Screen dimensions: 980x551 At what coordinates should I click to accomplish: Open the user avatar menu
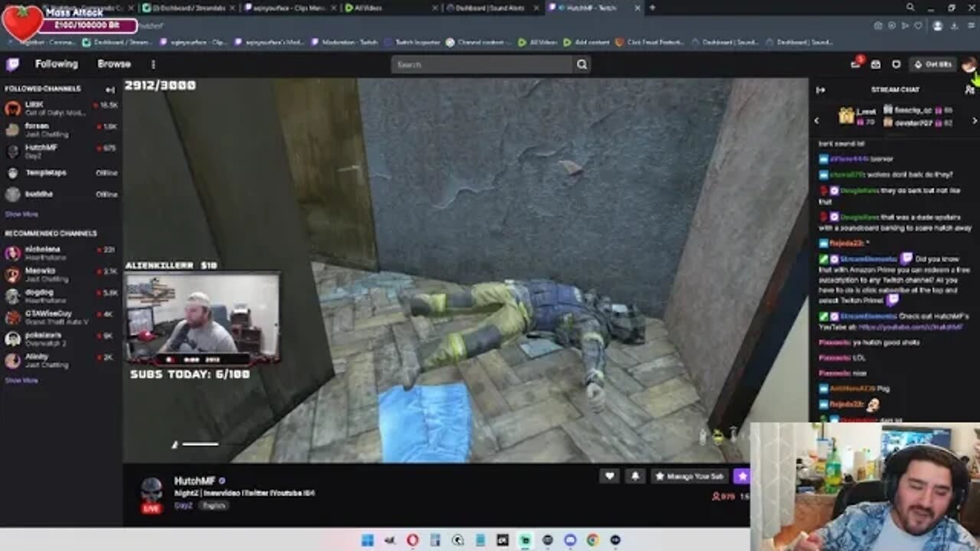969,64
